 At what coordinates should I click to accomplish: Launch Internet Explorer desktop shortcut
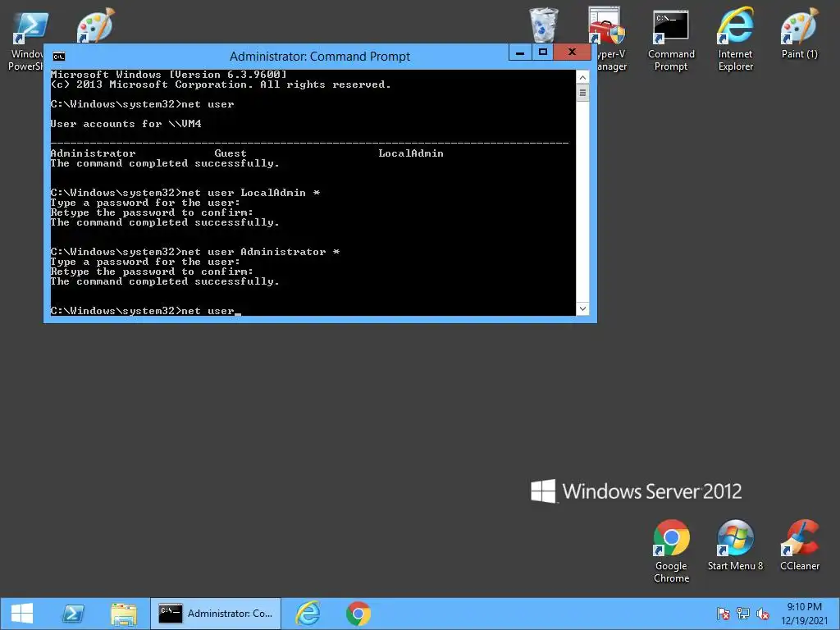click(x=736, y=40)
